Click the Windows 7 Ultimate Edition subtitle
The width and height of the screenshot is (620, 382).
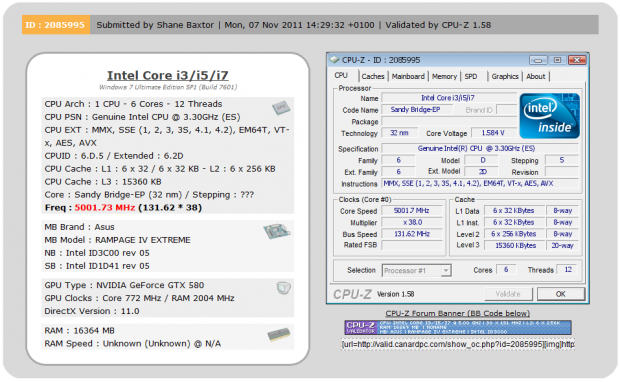[x=168, y=87]
